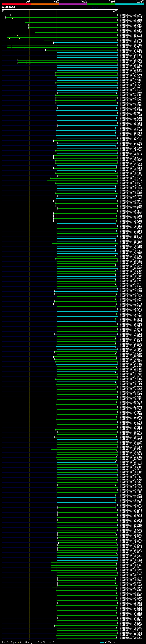Select hit label UniRef100_B8GRR6
The height and width of the screenshot is (644, 146).
pos(131,67)
